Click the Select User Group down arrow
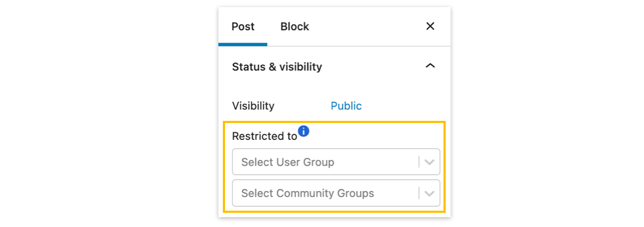The image size is (644, 227). [430, 162]
